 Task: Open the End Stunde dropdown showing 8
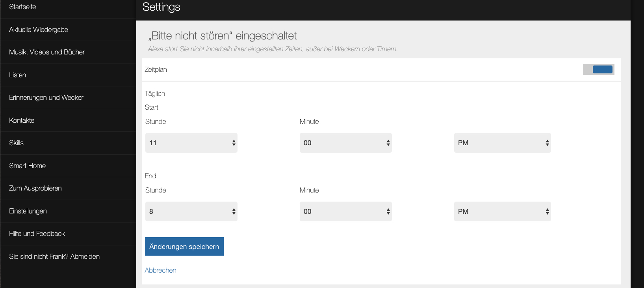pos(191,211)
